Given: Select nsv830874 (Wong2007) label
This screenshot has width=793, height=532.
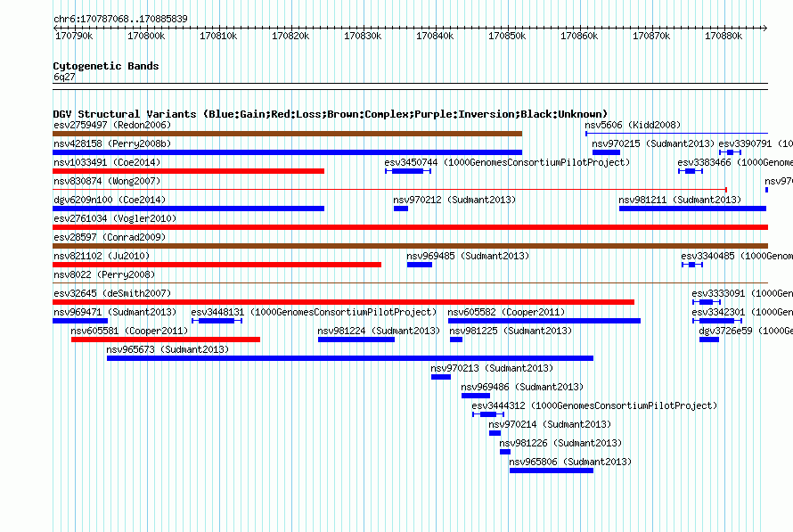Looking at the screenshot, I should (107, 181).
